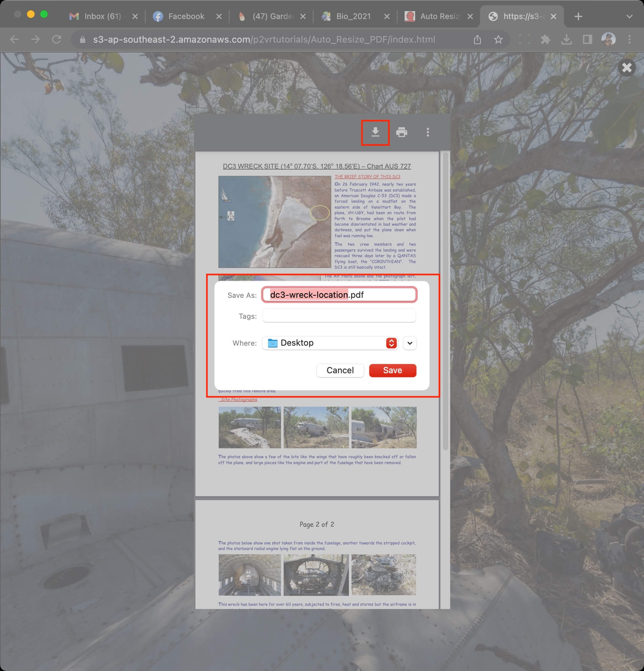This screenshot has width=644, height=671.
Task: Click the address bar URL
Action: tap(264, 40)
